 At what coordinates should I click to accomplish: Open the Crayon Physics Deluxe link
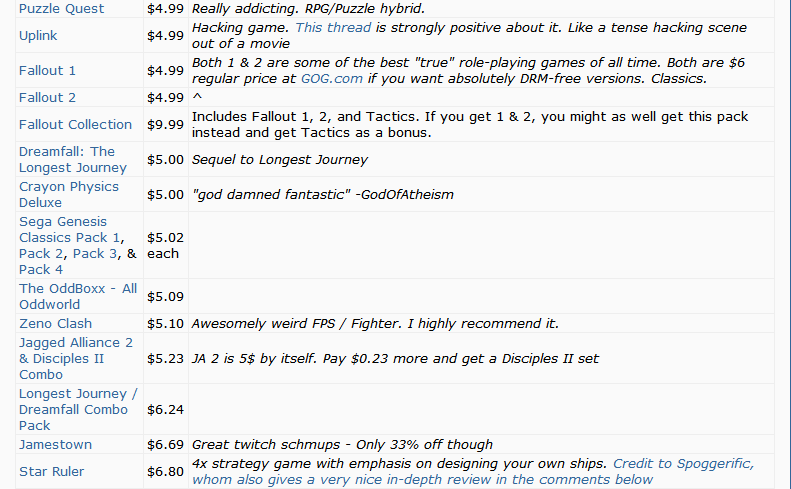[x=69, y=195]
